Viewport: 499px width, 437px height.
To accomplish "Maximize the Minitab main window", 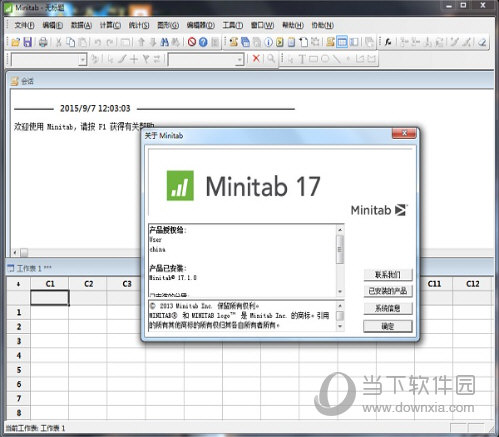I will coord(463,5).
